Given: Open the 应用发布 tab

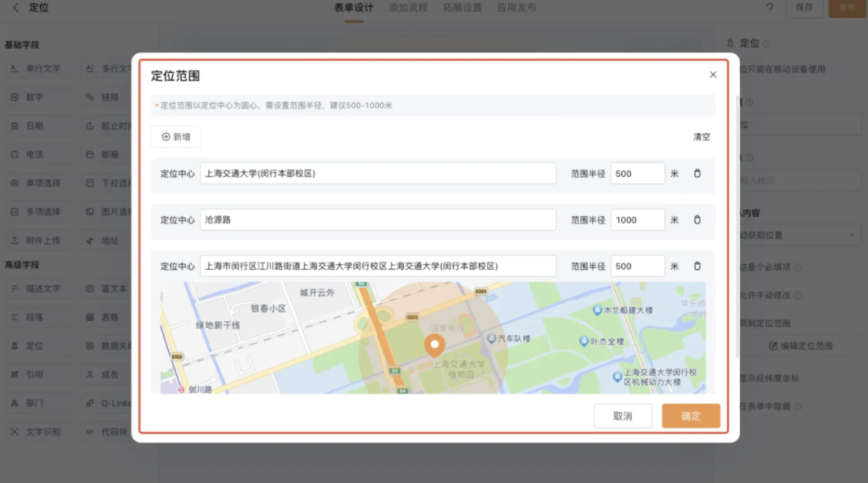Looking at the screenshot, I should tap(517, 8).
